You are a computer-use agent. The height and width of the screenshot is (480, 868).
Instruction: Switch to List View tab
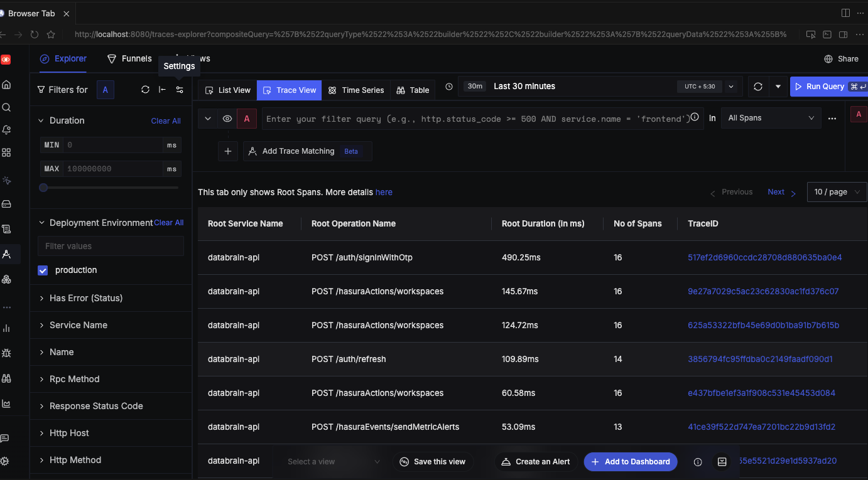(x=227, y=90)
